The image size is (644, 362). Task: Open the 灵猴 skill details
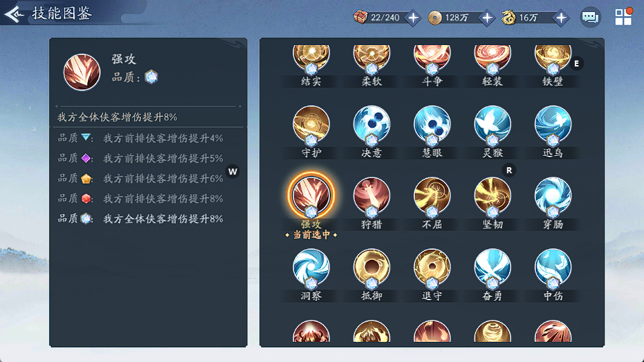[x=492, y=125]
